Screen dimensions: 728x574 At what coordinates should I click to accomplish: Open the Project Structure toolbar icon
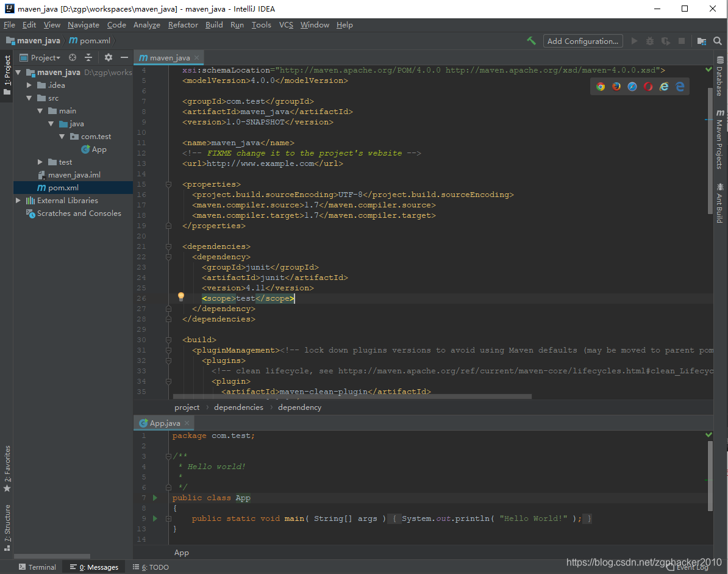click(702, 41)
